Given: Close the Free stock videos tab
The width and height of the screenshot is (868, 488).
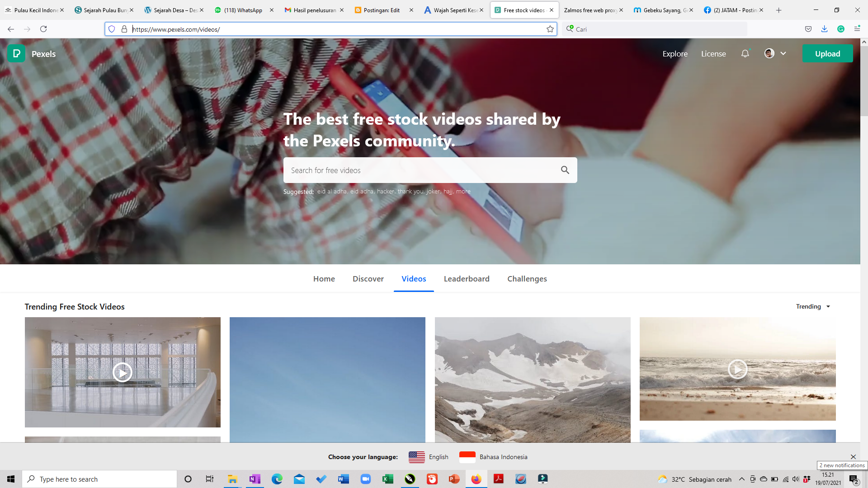Looking at the screenshot, I should pyautogui.click(x=551, y=10).
